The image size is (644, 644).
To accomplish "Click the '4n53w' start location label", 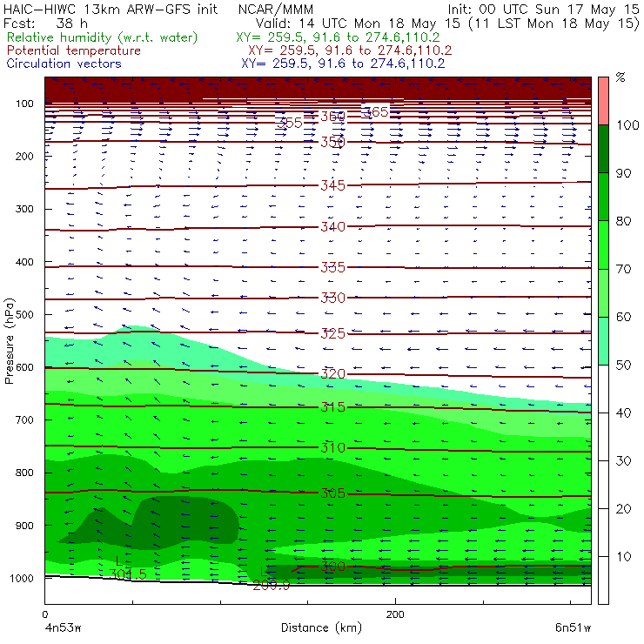I will tap(62, 627).
